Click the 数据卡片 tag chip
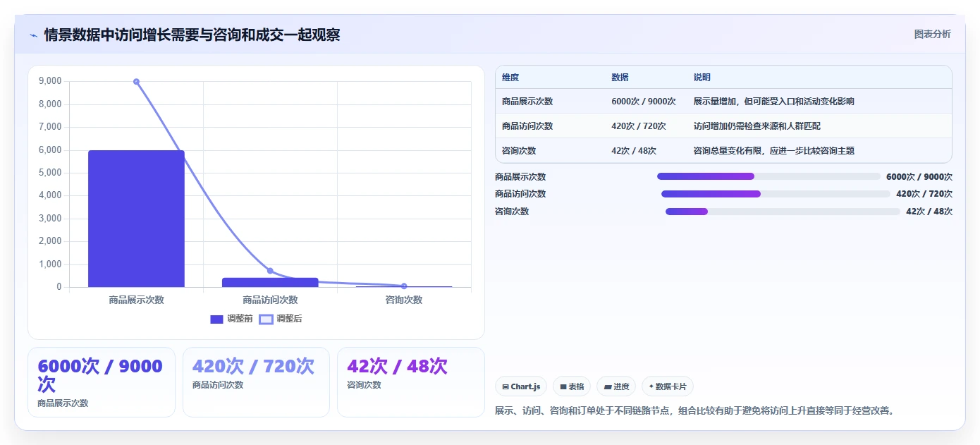This screenshot has height=445, width=980. (x=668, y=386)
